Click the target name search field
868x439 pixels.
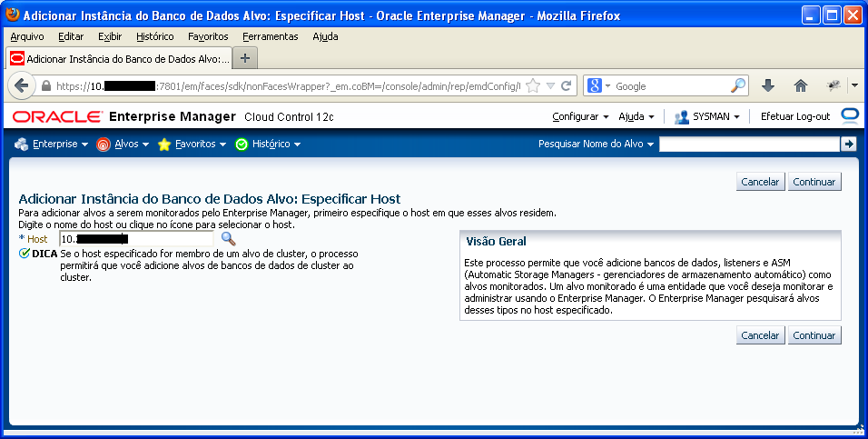point(750,145)
